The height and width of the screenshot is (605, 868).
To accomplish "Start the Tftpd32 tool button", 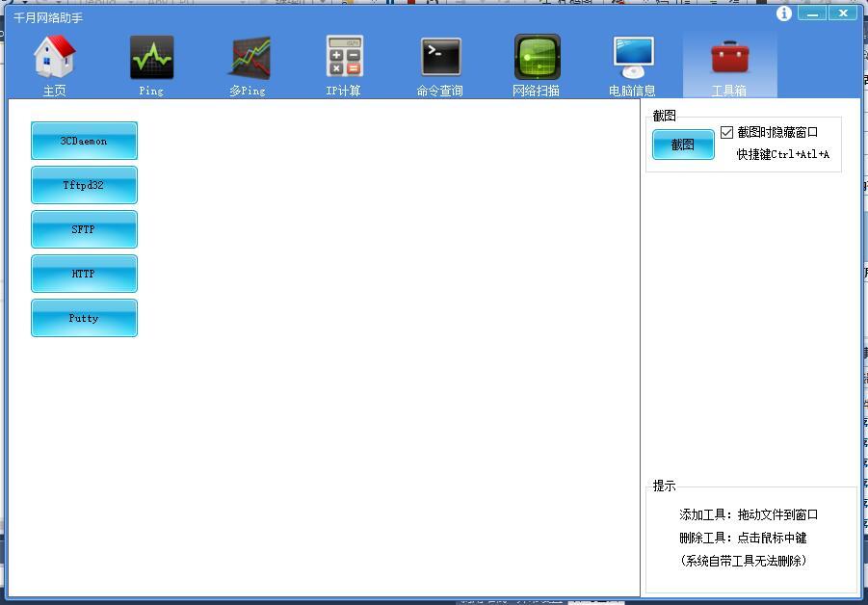I will coord(84,185).
